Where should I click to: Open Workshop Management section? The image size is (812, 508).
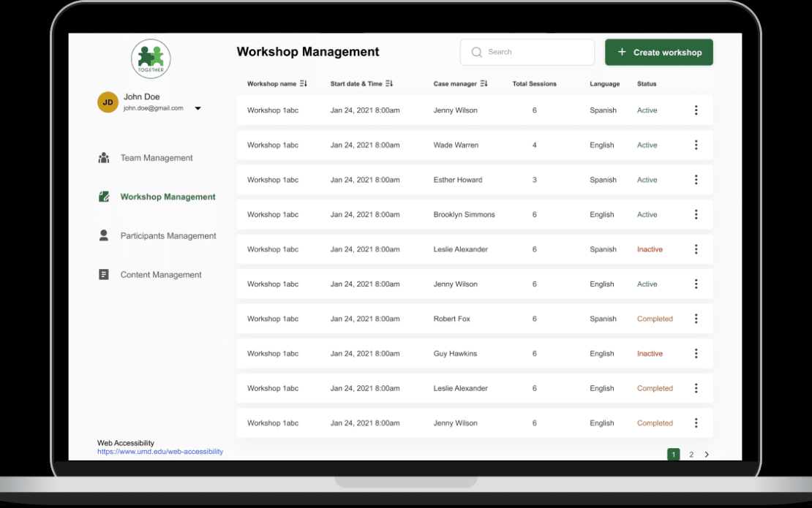coord(168,197)
